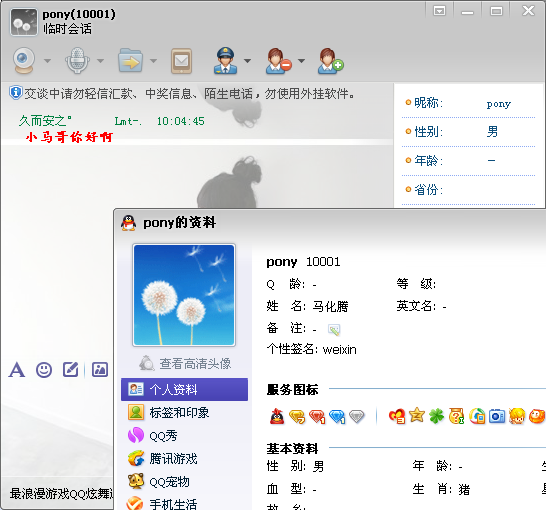Click the red heart service icon
The image size is (546, 510).
point(397,416)
